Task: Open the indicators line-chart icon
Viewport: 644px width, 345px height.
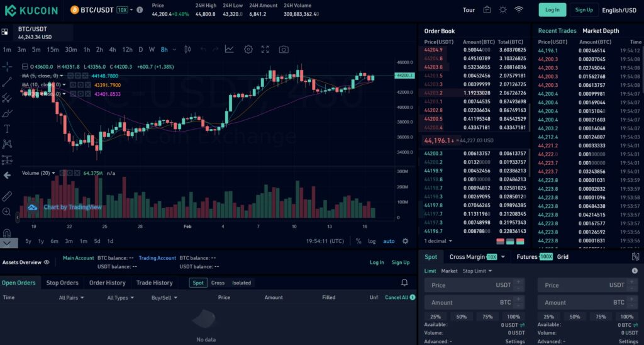Action: [230, 50]
